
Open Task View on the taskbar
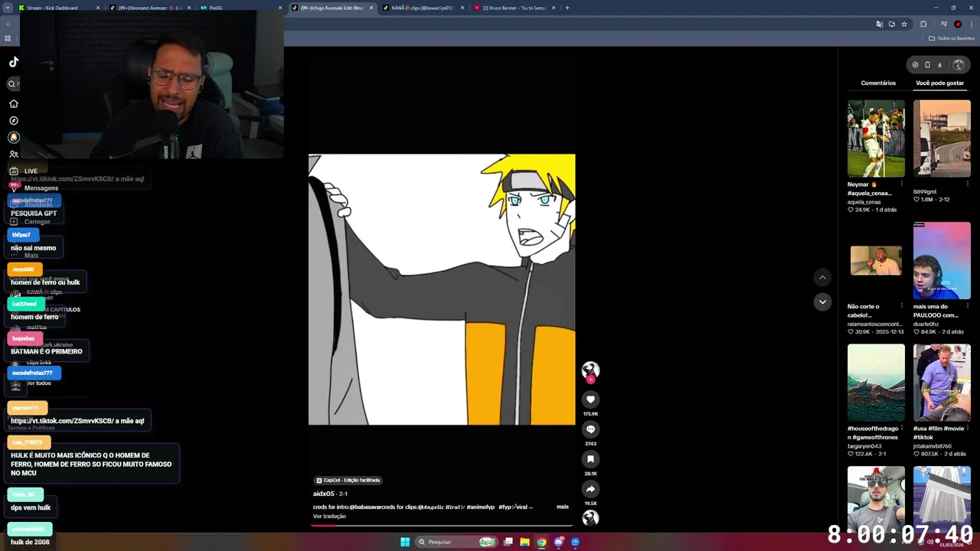click(508, 542)
